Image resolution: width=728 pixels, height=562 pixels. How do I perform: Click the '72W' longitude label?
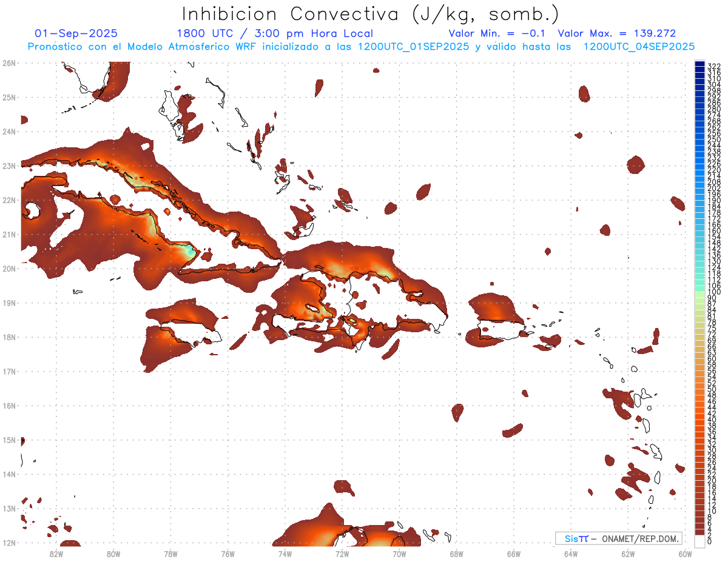tap(342, 554)
